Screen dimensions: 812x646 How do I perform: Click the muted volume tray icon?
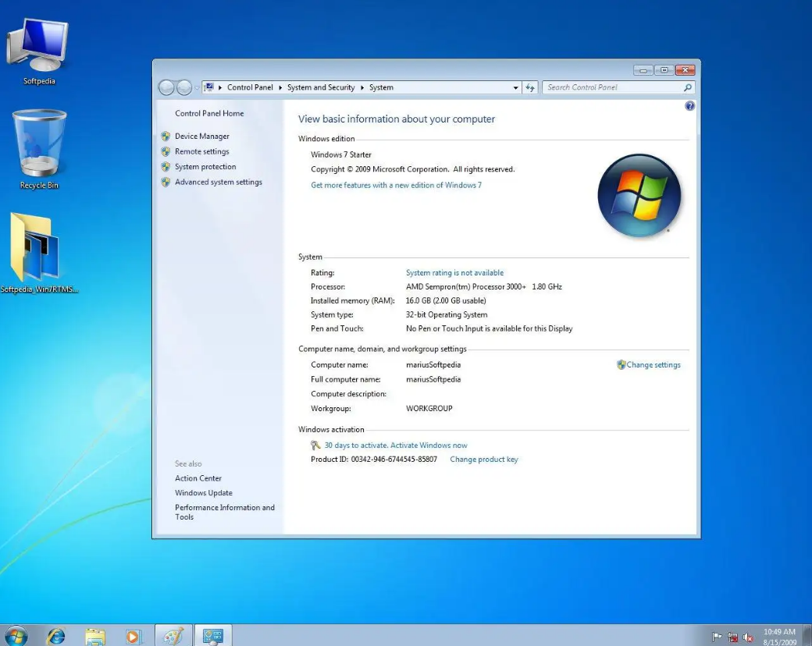748,637
